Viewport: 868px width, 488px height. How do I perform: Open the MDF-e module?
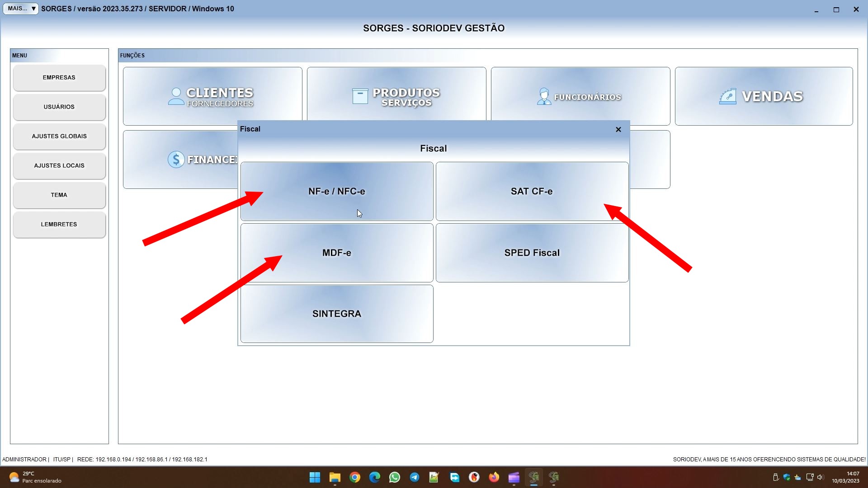click(337, 253)
